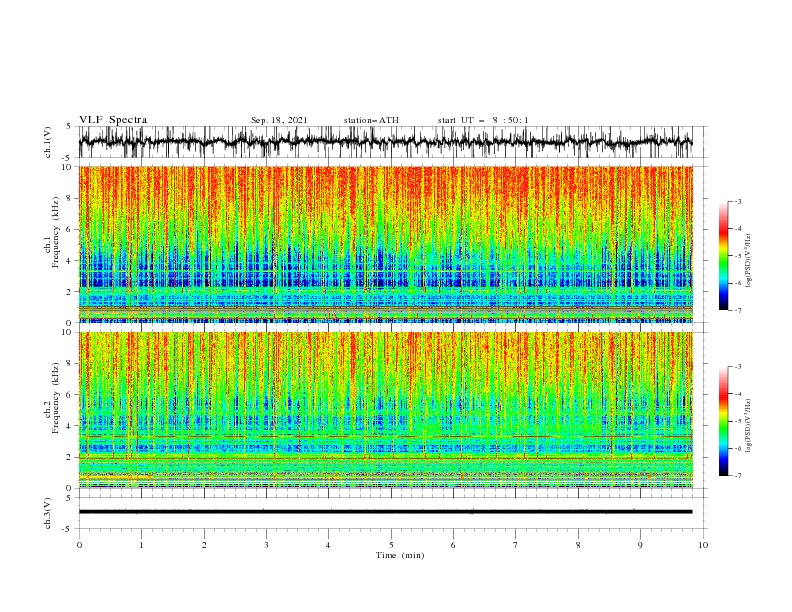This screenshot has width=792, height=612.
Task: Click the time axis tick label '3'
Action: click(266, 545)
